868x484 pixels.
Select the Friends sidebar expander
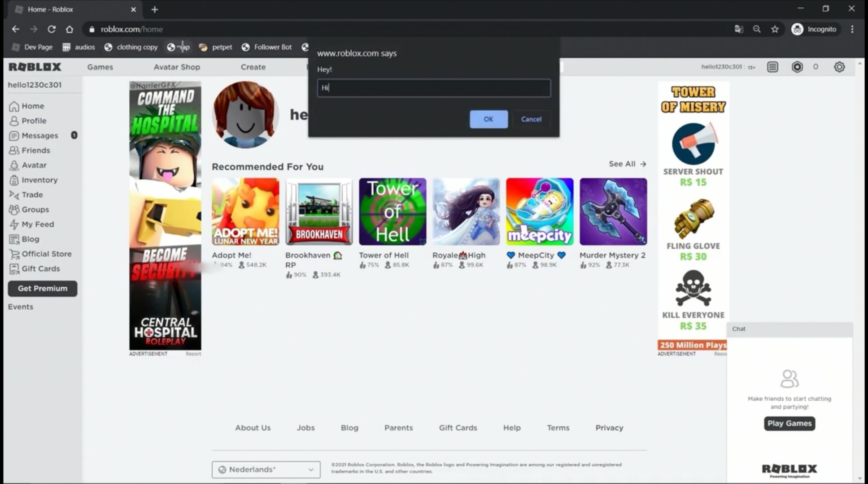(36, 150)
